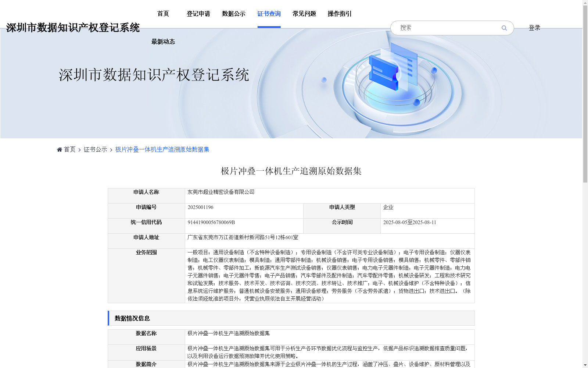The image size is (588, 368).
Task: Click the page vertical scrollbar thumb
Action: [585, 94]
